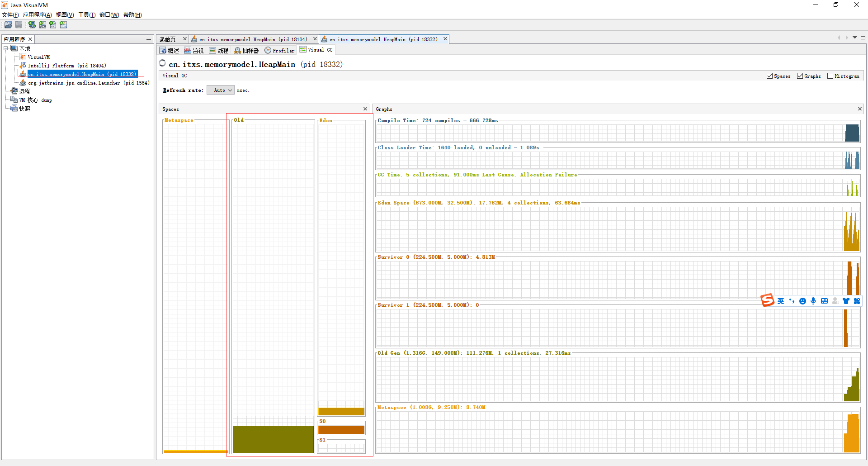This screenshot has height=466, width=868.
Task: Open the 监视 (Monitor) subtab
Action: point(194,51)
